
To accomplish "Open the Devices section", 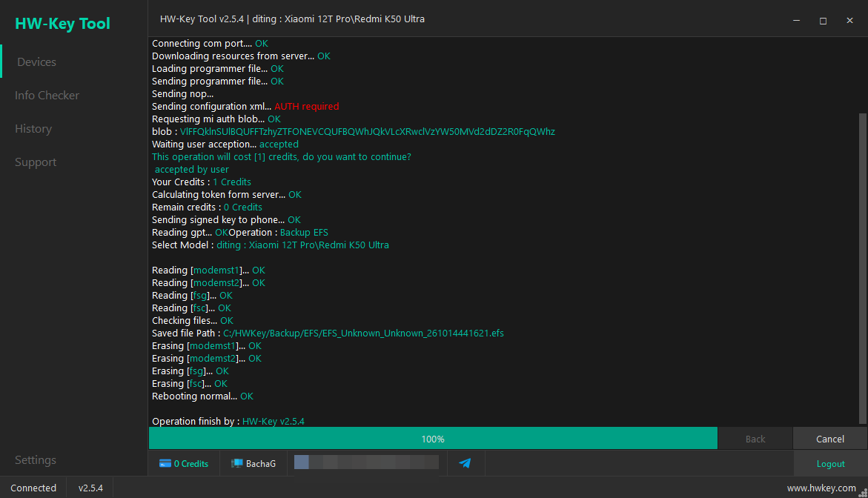I will [x=36, y=62].
